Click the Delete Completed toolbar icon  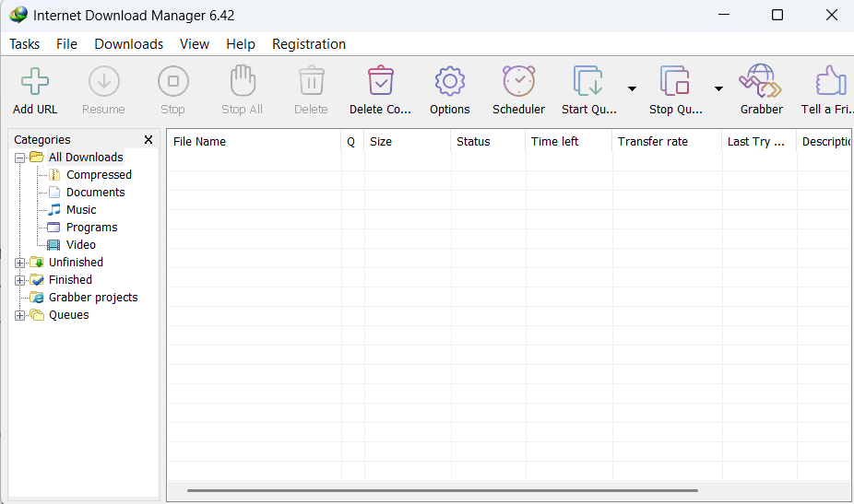coord(380,83)
